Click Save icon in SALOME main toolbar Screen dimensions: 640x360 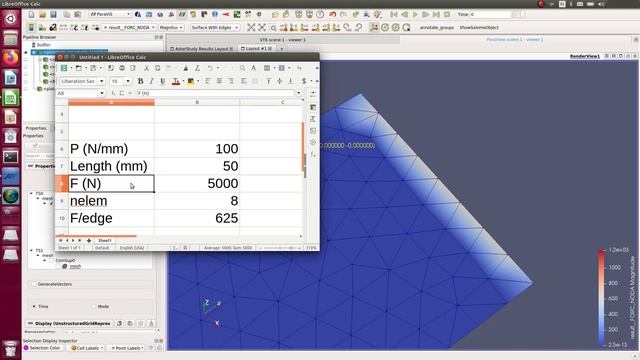click(53, 14)
